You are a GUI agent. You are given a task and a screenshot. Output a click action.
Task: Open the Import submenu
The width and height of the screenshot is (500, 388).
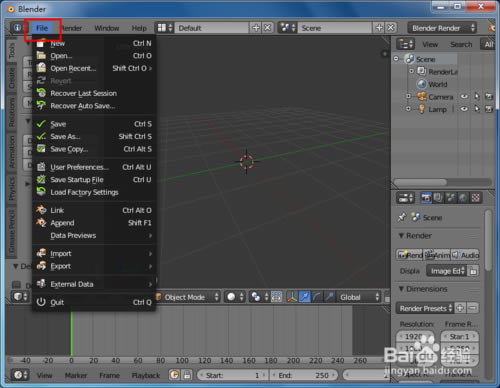tap(94, 254)
